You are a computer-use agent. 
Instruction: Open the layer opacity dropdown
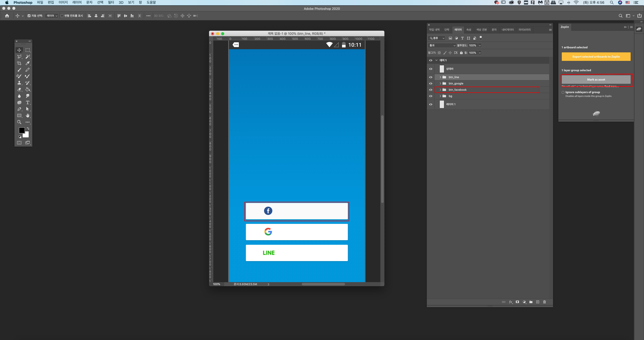480,46
